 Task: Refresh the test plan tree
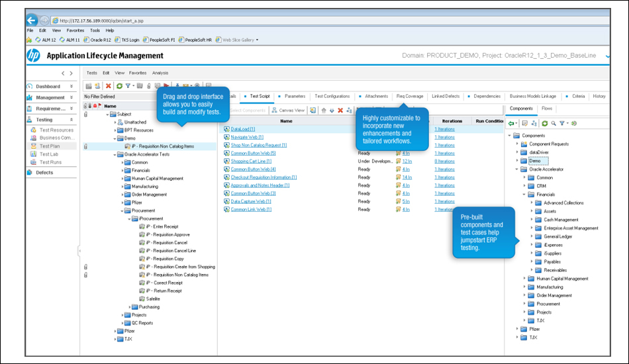click(119, 86)
